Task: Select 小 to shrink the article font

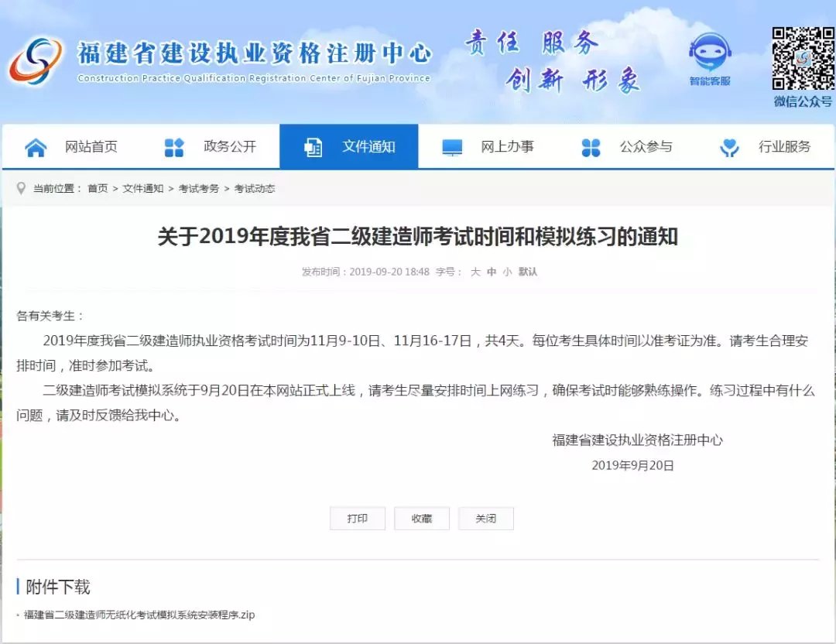Action: click(508, 272)
